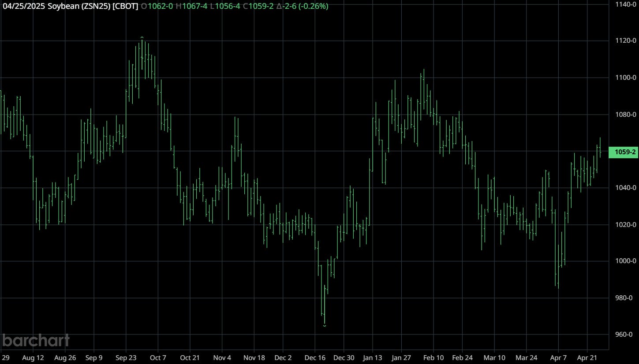Viewport: 639px width, 364px height.
Task: Click the 1120-0 price axis label
Action: [x=625, y=41]
